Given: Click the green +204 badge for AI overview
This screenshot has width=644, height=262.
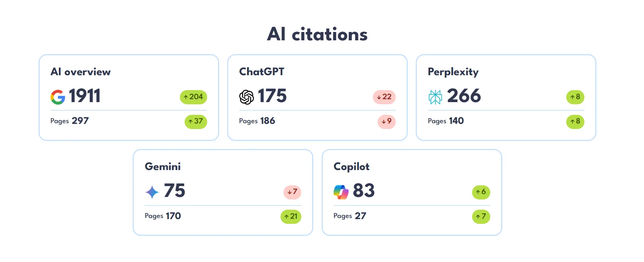Looking at the screenshot, I should click(193, 97).
